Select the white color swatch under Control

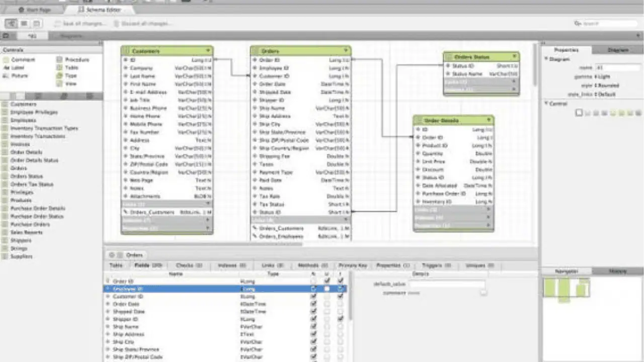(x=579, y=113)
